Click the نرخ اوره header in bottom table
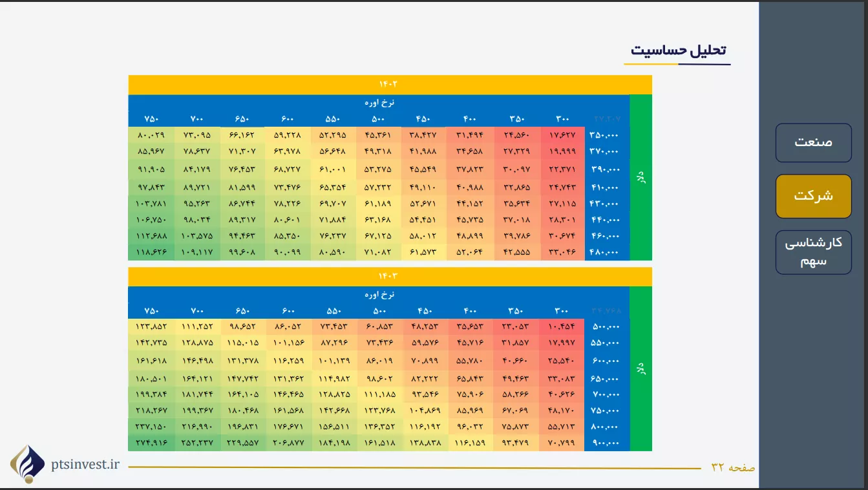Screen dimensions: 868x490 (x=379, y=295)
